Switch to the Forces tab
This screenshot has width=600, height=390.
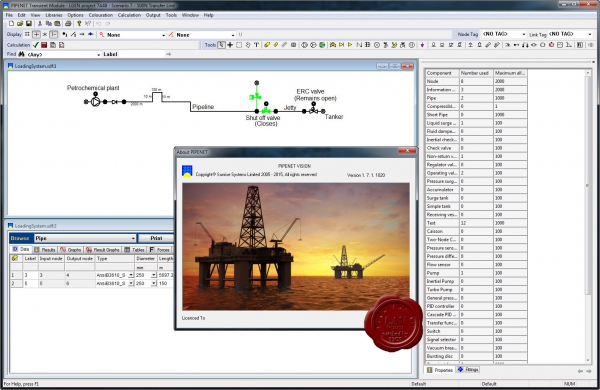coord(160,250)
